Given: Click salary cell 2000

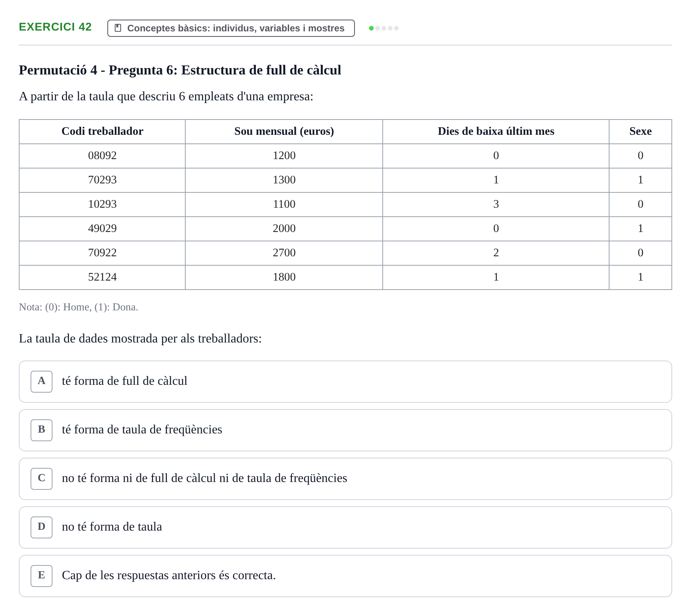Looking at the screenshot, I should click(x=284, y=228).
